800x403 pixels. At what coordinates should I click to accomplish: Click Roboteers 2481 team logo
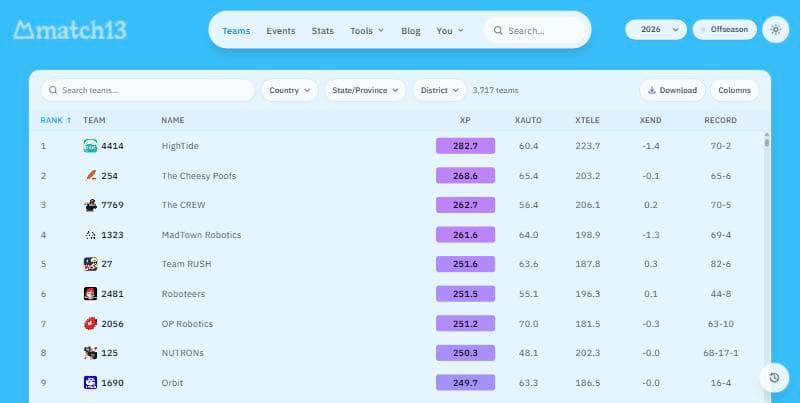[90, 294]
